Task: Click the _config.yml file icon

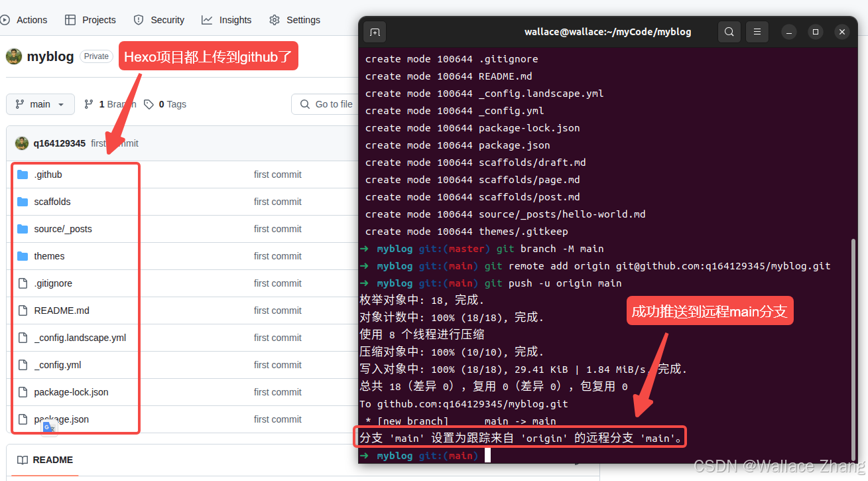Action: (23, 365)
